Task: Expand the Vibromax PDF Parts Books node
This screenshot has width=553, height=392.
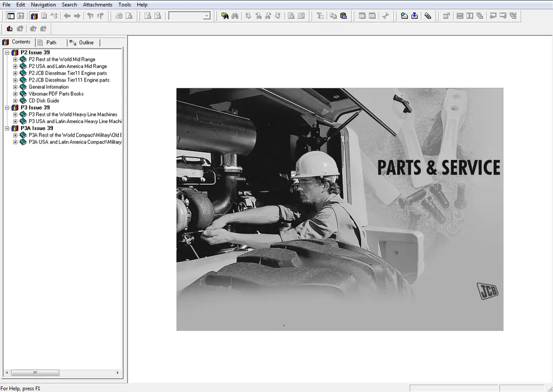Action: tap(15, 94)
